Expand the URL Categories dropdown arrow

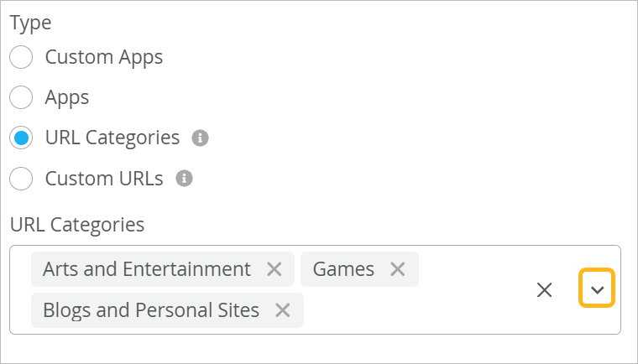click(x=597, y=289)
